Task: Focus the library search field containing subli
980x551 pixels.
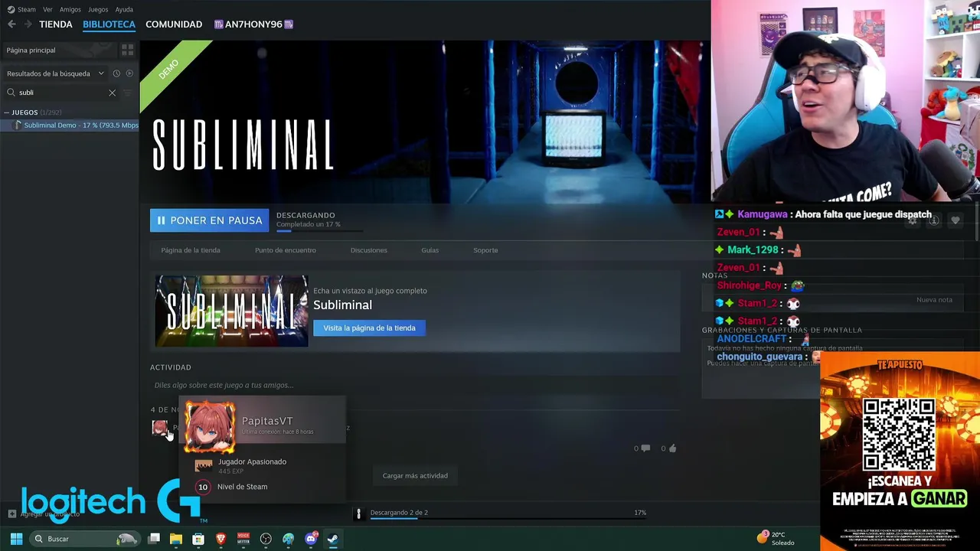Action: [61, 93]
